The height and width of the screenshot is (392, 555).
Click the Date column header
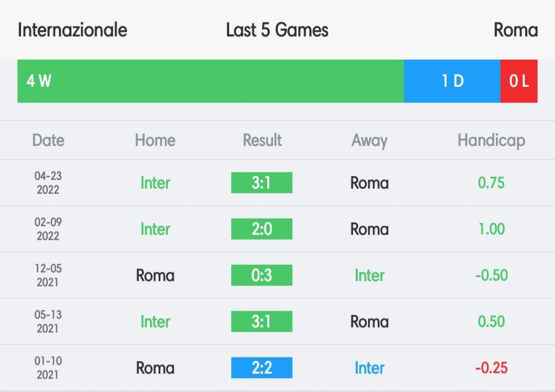point(48,140)
